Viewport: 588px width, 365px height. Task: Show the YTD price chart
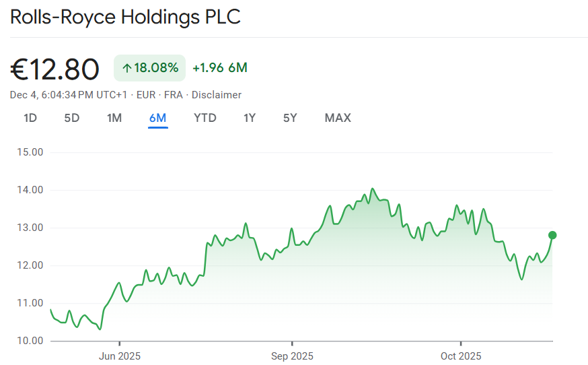tap(205, 119)
